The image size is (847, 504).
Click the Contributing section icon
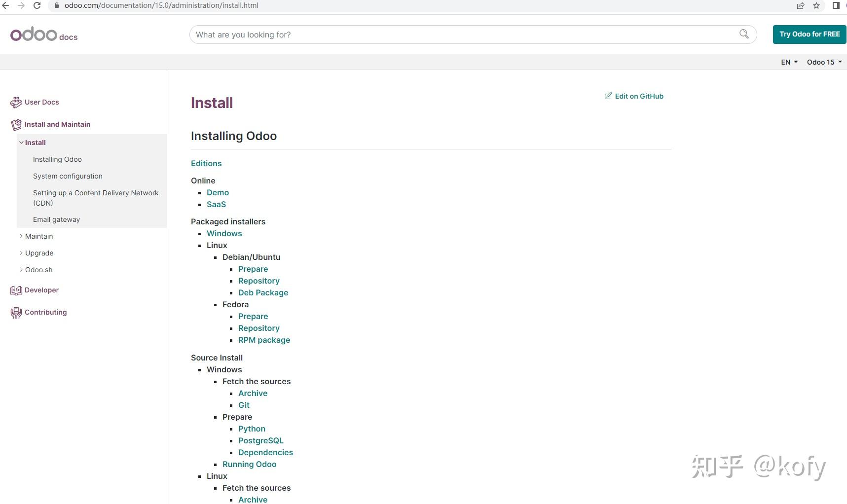click(16, 313)
